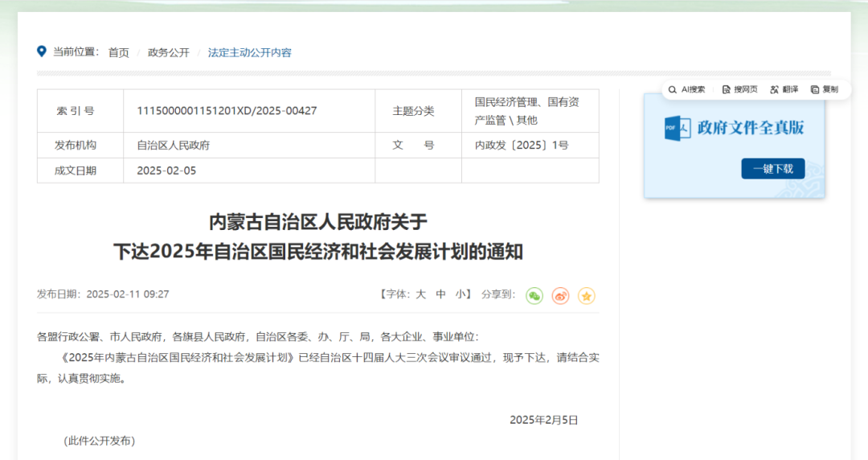Click the 政府文件全真版 banner title
The height and width of the screenshot is (460, 868).
click(750, 128)
